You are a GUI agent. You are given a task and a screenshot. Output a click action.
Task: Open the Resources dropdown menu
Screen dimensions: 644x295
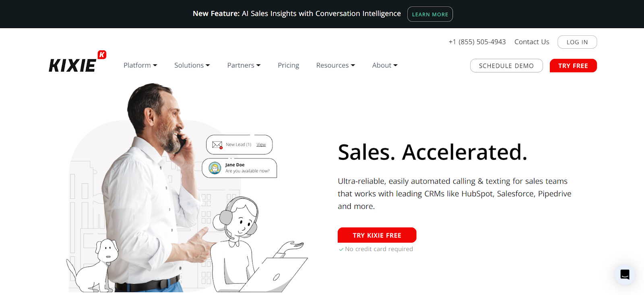coord(336,65)
